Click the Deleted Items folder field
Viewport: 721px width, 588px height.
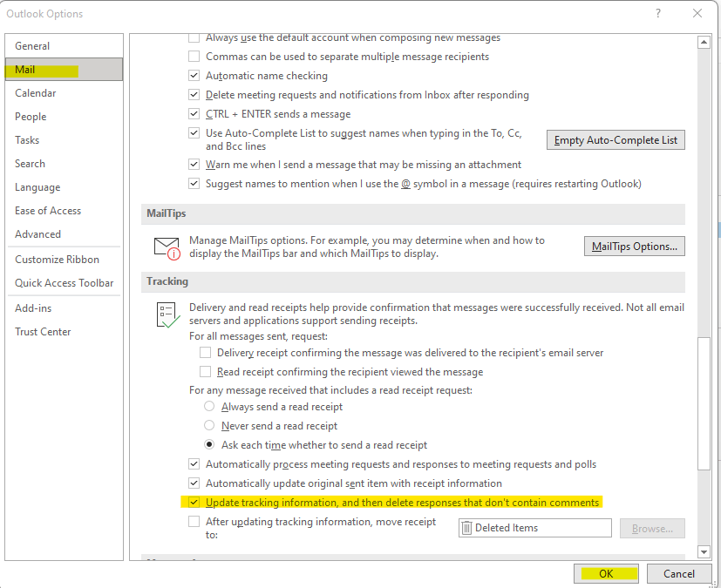click(x=535, y=528)
